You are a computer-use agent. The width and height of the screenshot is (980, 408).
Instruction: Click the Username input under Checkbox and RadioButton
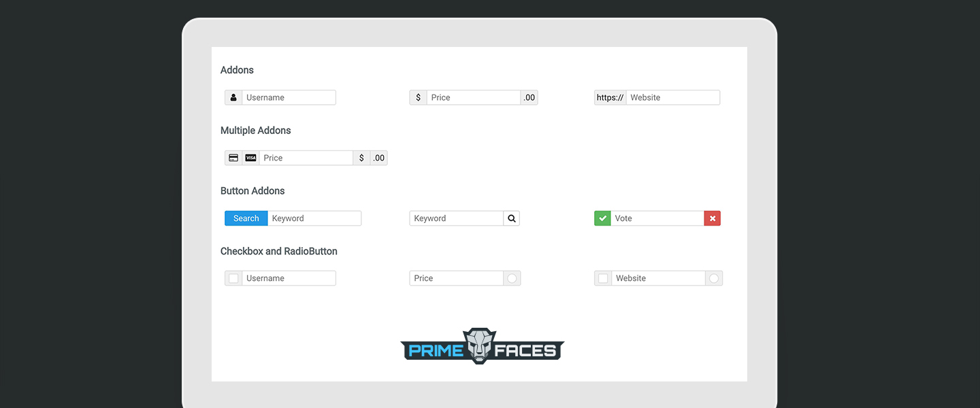click(x=289, y=278)
